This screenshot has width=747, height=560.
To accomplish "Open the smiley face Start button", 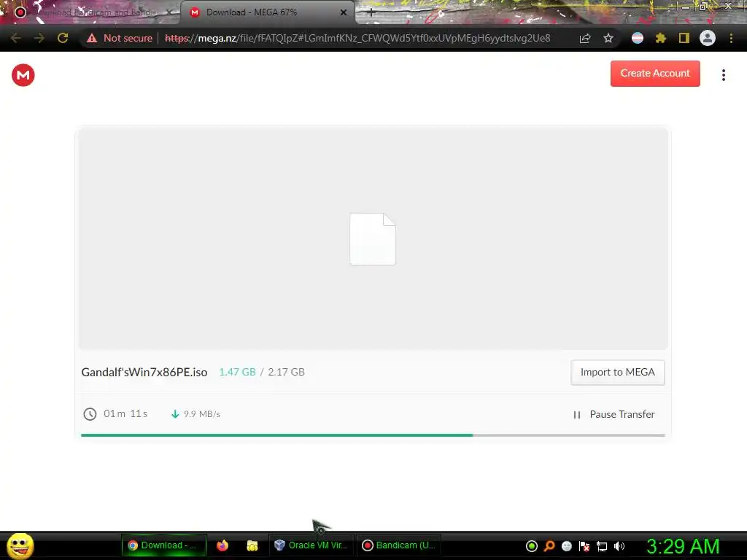I will point(20,545).
